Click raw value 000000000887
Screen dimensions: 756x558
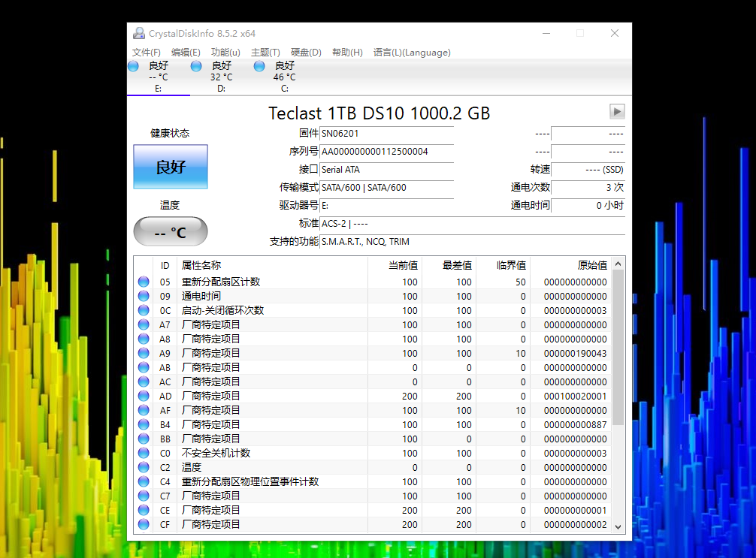575,424
